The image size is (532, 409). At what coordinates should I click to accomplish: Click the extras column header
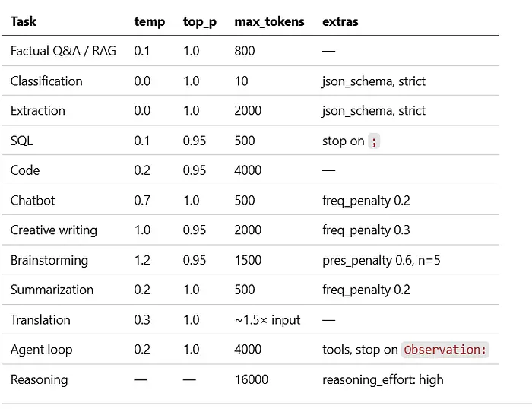click(340, 21)
